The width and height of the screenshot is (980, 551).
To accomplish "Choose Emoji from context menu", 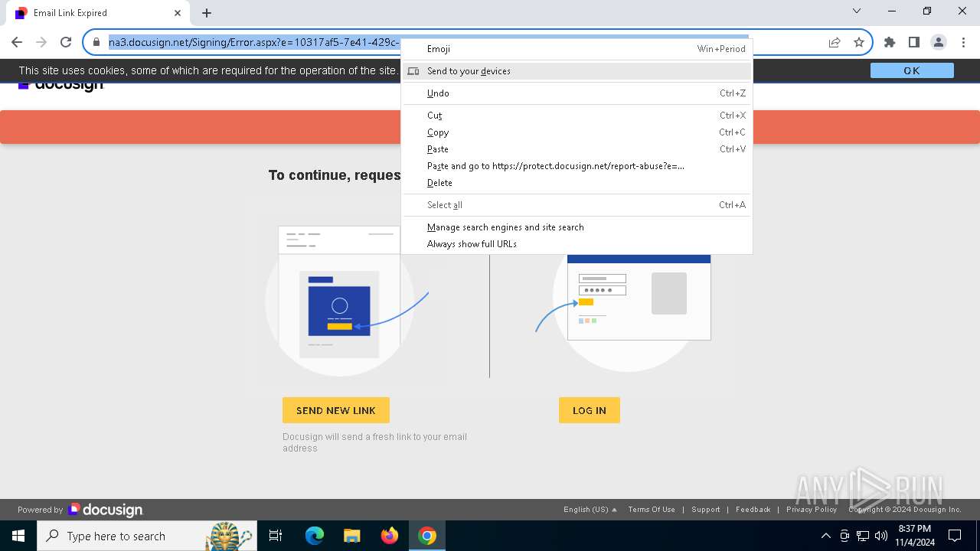I will tap(577, 49).
